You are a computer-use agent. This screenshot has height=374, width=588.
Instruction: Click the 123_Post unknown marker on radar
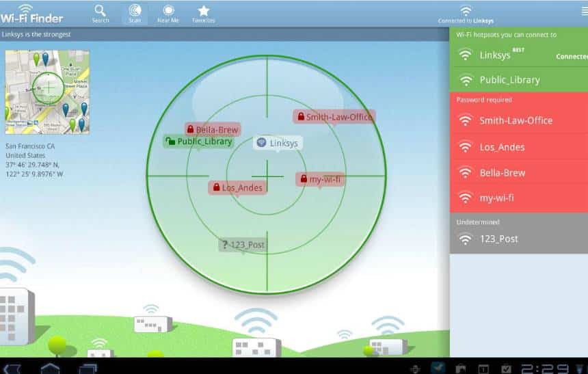(243, 245)
